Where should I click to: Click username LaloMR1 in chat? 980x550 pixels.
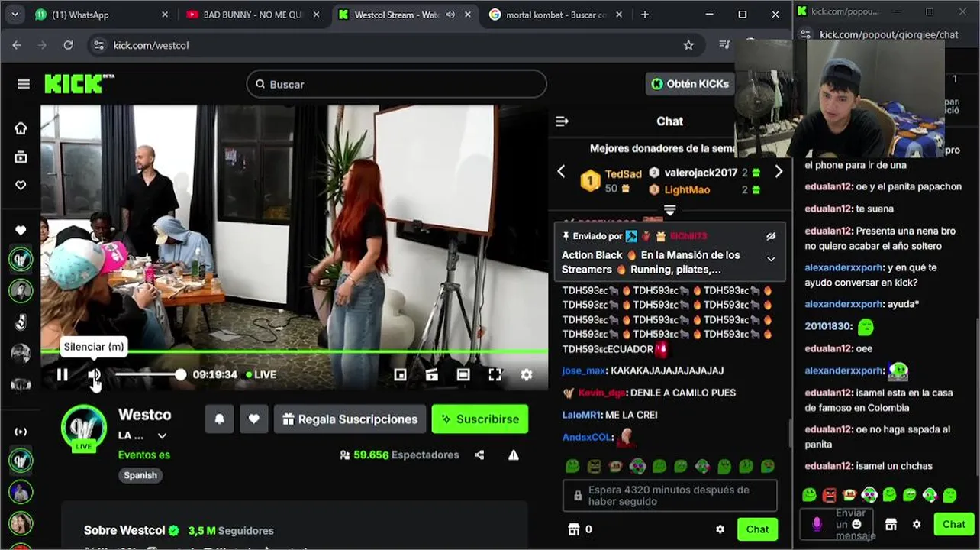pyautogui.click(x=582, y=415)
